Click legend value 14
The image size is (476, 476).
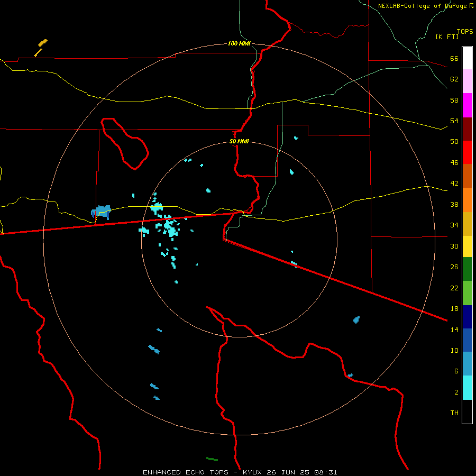click(454, 329)
